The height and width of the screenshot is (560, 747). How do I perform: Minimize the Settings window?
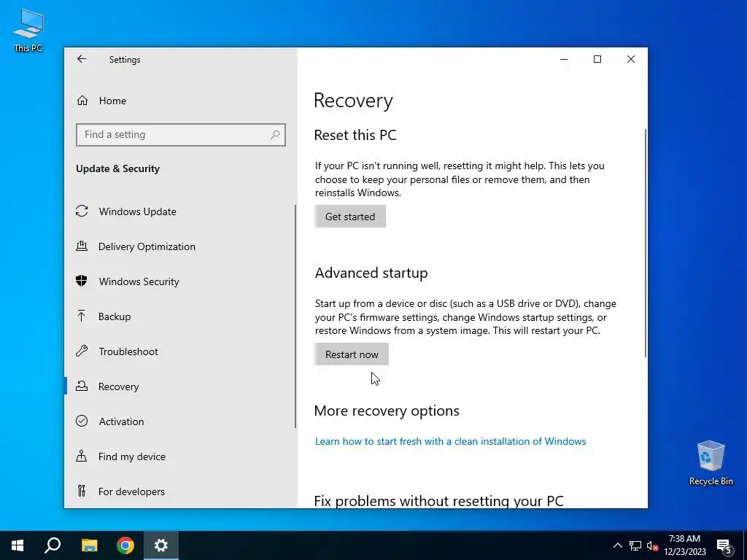pos(564,59)
